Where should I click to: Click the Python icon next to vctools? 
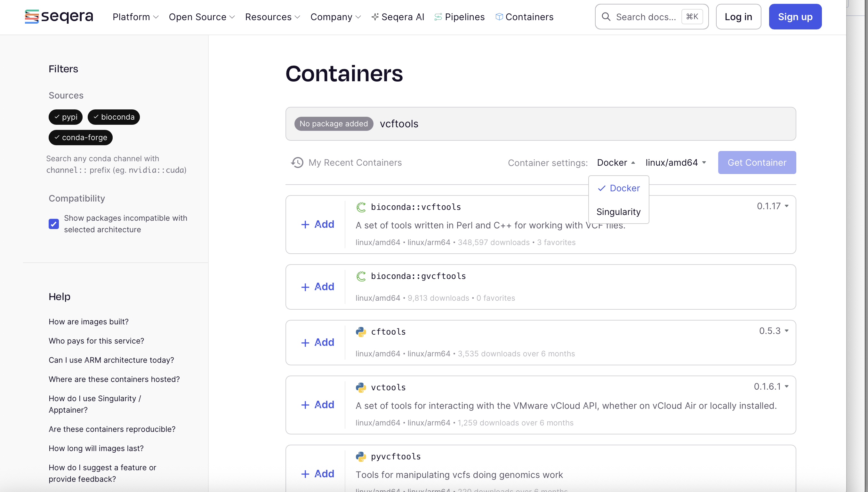coord(361,388)
